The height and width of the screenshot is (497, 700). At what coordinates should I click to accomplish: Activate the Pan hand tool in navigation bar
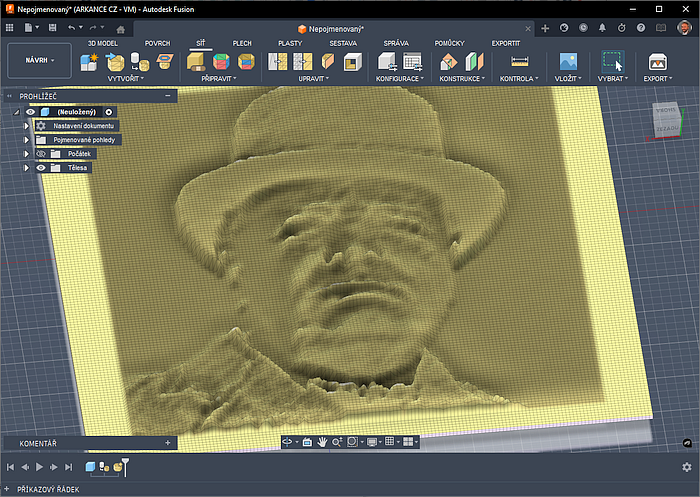click(322, 441)
